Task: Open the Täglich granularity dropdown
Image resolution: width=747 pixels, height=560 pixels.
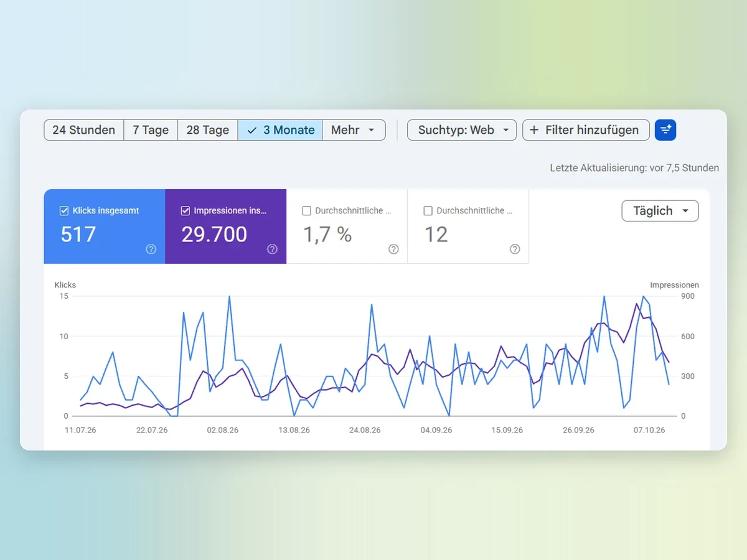Action: (660, 211)
